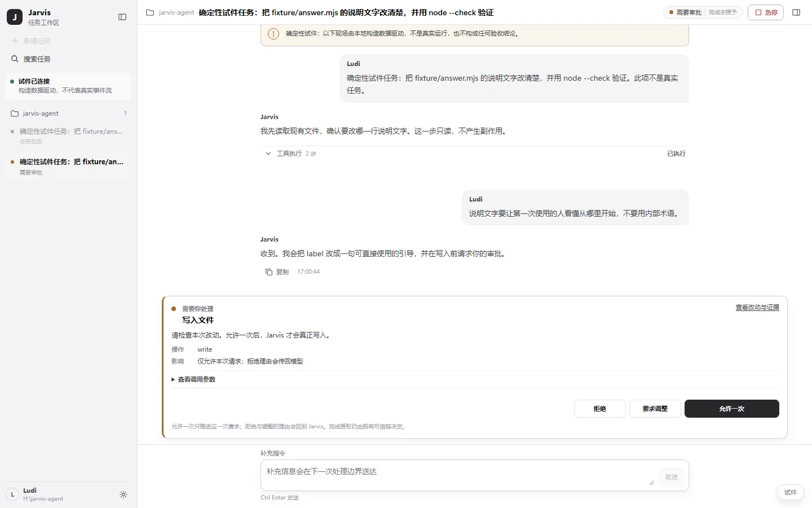The height and width of the screenshot is (508, 812).
Task: Click the 完成未授予 label in header
Action: pos(723,12)
